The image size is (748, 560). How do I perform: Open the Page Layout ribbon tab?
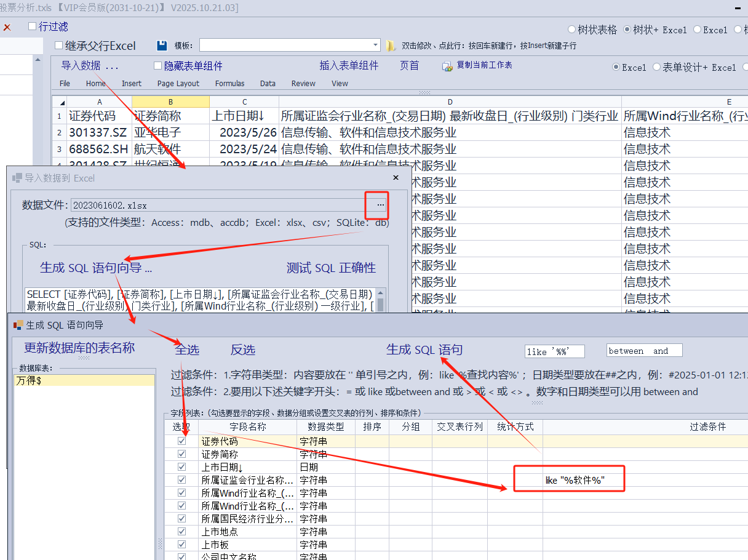[178, 84]
